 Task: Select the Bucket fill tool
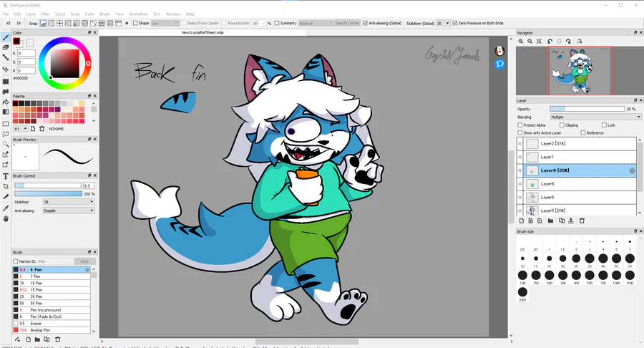tap(6, 102)
